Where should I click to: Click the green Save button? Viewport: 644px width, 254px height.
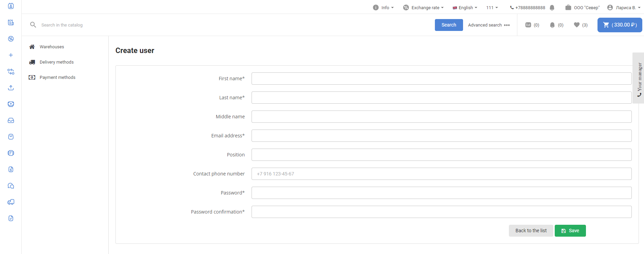click(x=570, y=231)
